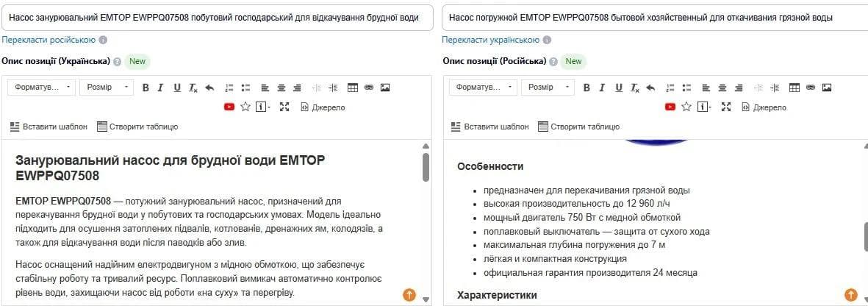Align text left in the Russian editor
The height and width of the screenshot is (306, 868).
click(x=706, y=88)
